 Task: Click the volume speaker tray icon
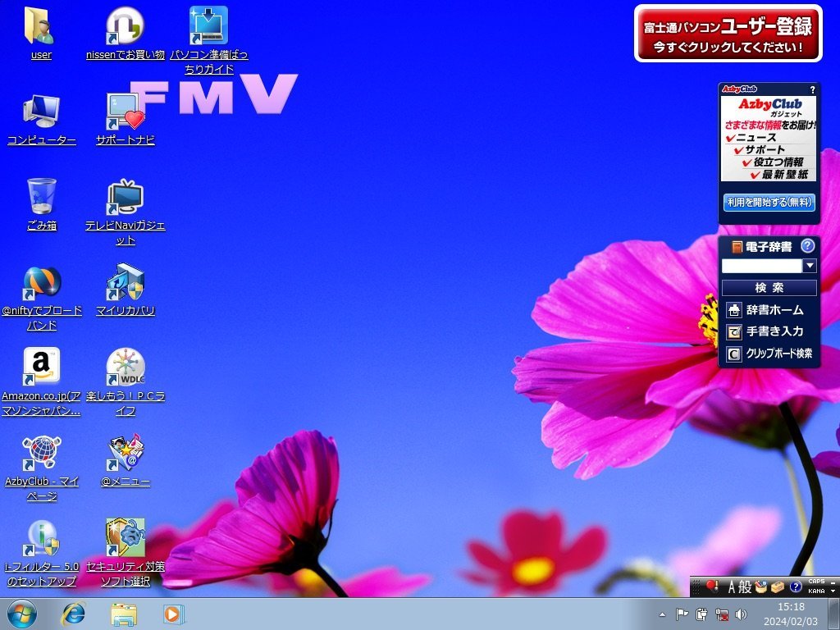tap(741, 614)
